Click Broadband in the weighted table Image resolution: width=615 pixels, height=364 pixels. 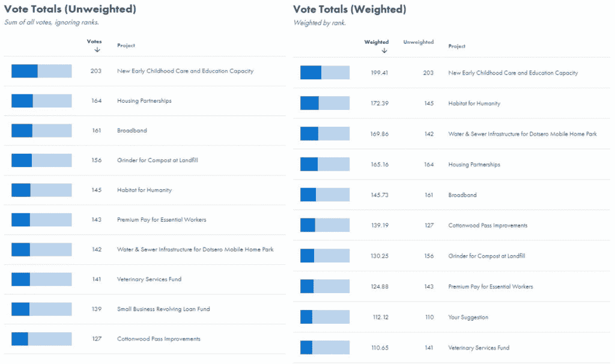click(462, 195)
